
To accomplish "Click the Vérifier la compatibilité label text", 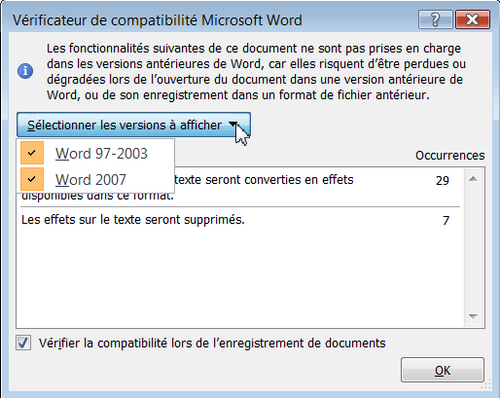I will 212,343.
